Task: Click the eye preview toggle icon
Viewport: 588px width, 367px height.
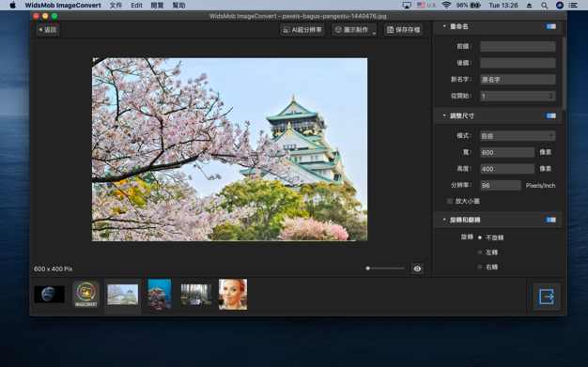Action: [417, 268]
